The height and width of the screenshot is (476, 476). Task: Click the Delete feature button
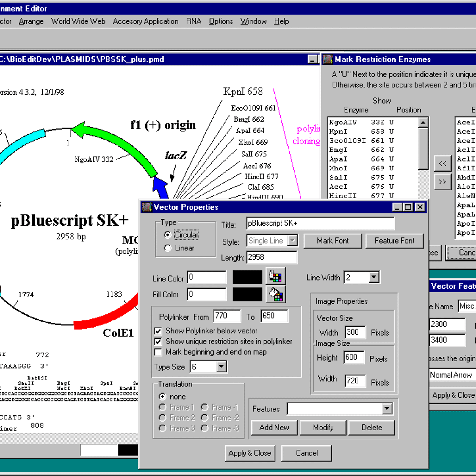click(372, 428)
